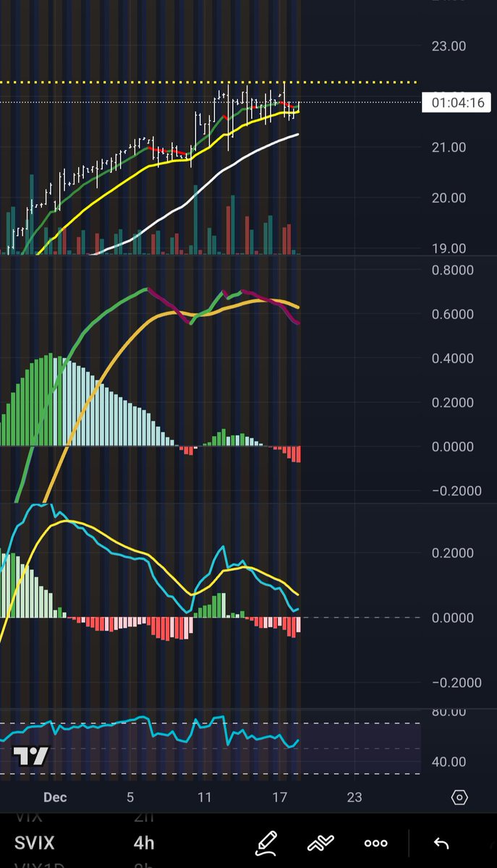Viewport: 497px width, 868px height.
Task: Click the 0.6000 MACD scale label
Action: [x=452, y=314]
